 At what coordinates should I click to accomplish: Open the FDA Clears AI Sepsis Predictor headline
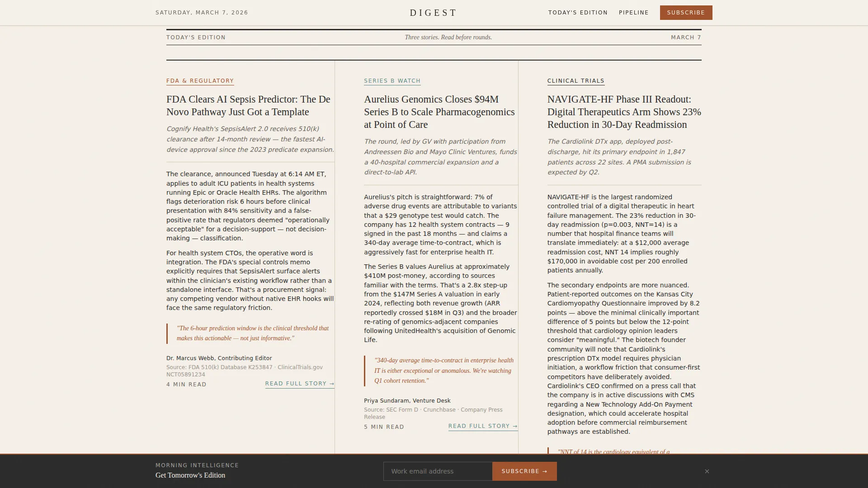250,106
